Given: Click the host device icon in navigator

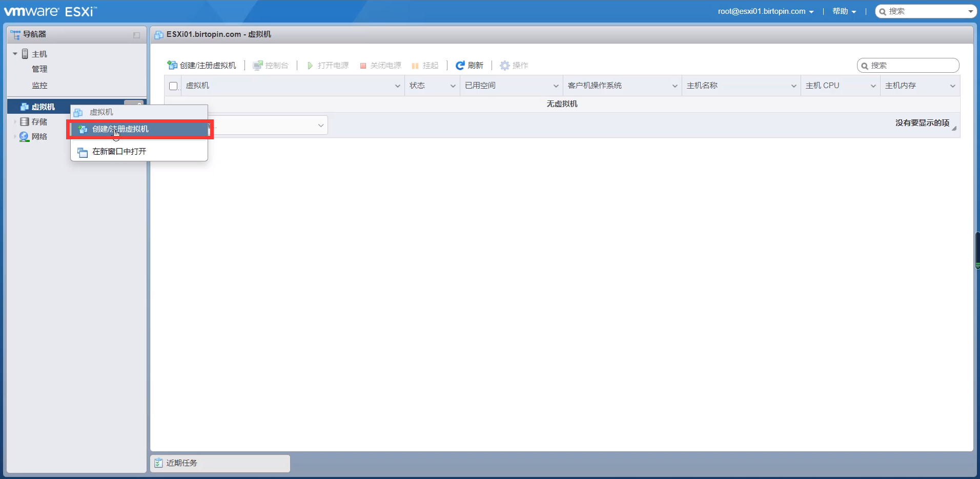Looking at the screenshot, I should pyautogui.click(x=25, y=54).
